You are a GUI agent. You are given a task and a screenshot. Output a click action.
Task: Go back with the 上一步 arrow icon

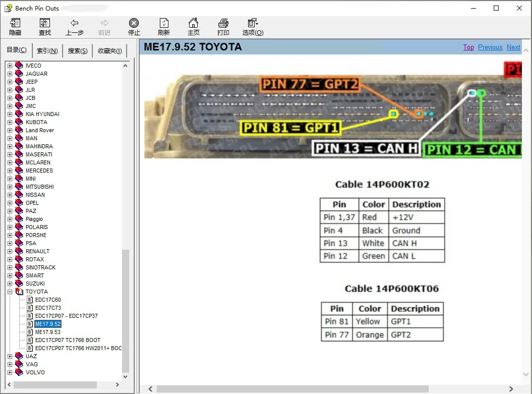[x=74, y=23]
